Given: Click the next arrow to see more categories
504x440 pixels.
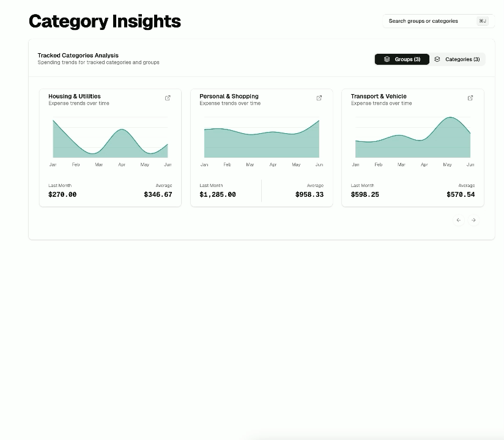Looking at the screenshot, I should pyautogui.click(x=474, y=220).
